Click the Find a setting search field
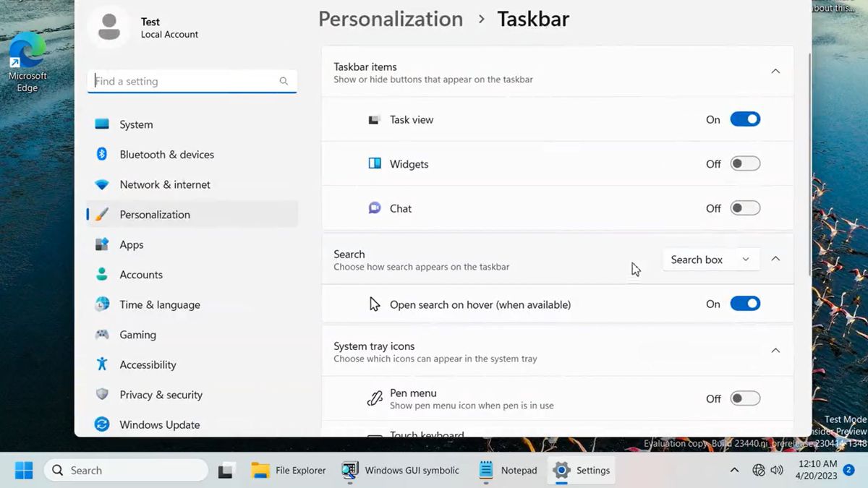Image resolution: width=868 pixels, height=488 pixels. pyautogui.click(x=192, y=81)
